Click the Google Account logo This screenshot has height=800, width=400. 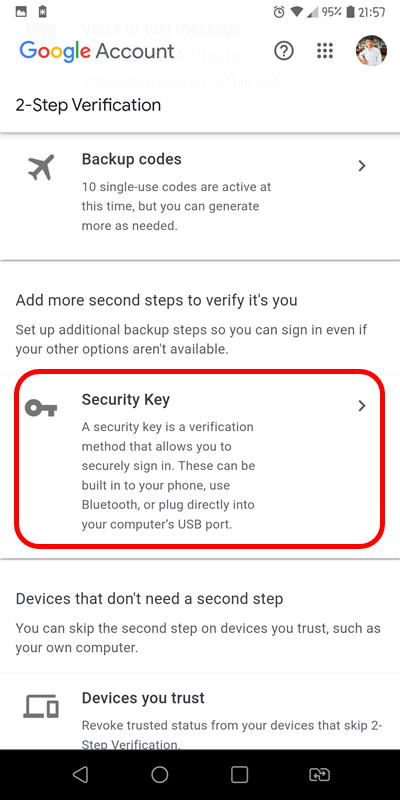tap(97, 51)
